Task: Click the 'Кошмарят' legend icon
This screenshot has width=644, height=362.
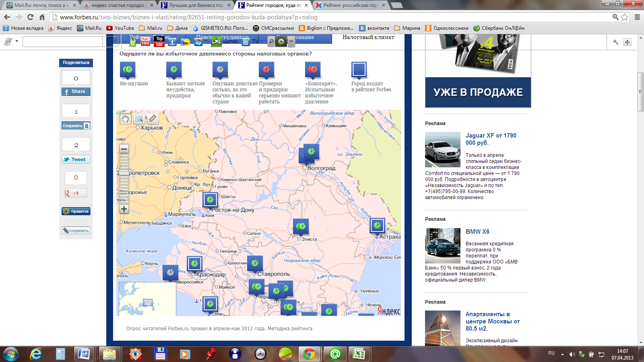Action: pyautogui.click(x=313, y=70)
